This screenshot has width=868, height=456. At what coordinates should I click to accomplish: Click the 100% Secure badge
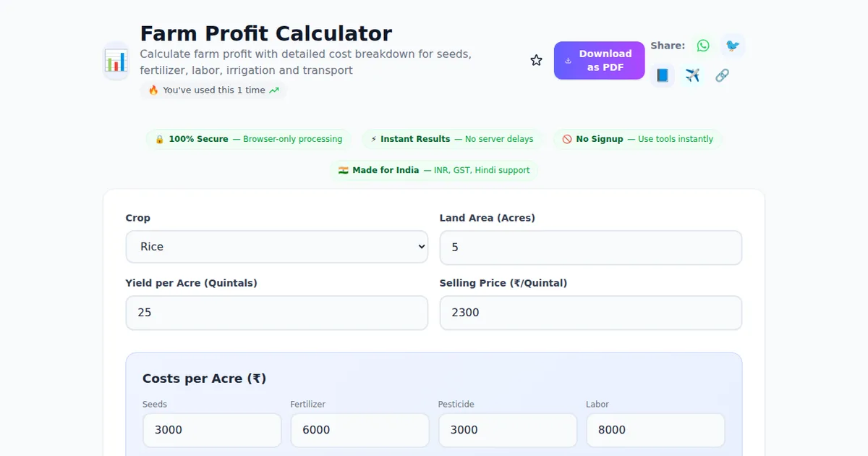point(249,139)
